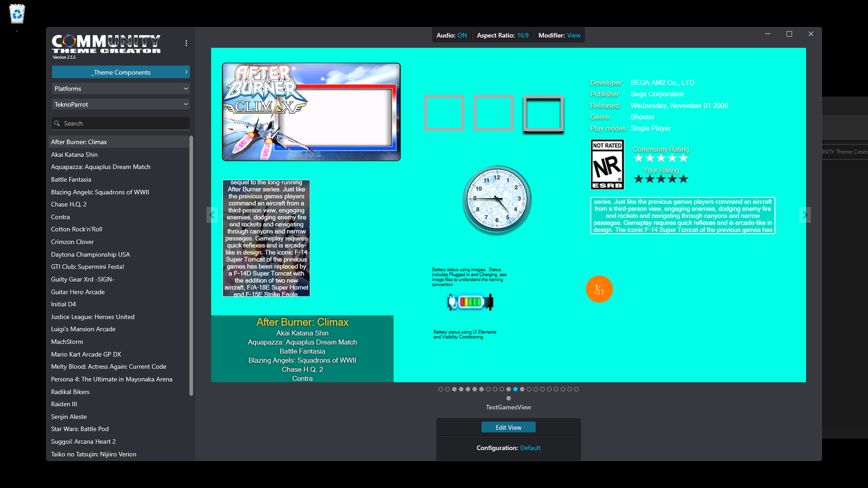Select Initial D4
The height and width of the screenshot is (488, 868).
tap(118, 304)
